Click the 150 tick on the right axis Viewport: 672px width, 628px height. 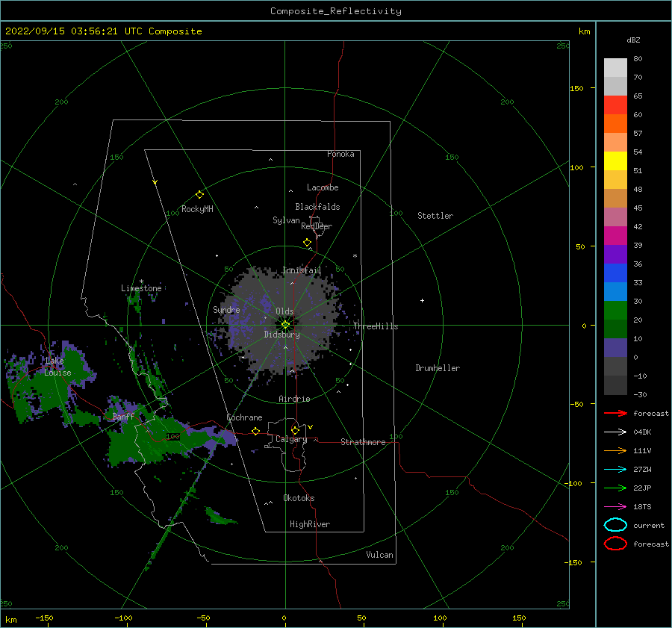(x=577, y=88)
